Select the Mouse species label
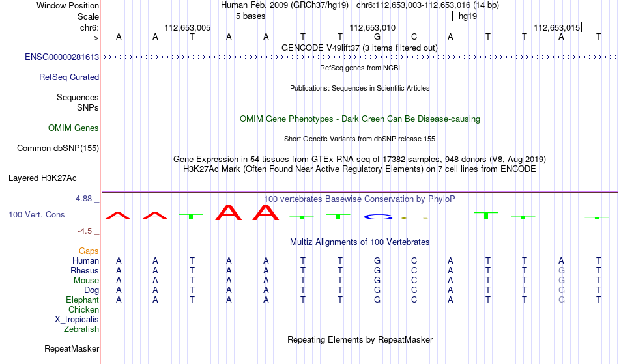 click(86, 281)
